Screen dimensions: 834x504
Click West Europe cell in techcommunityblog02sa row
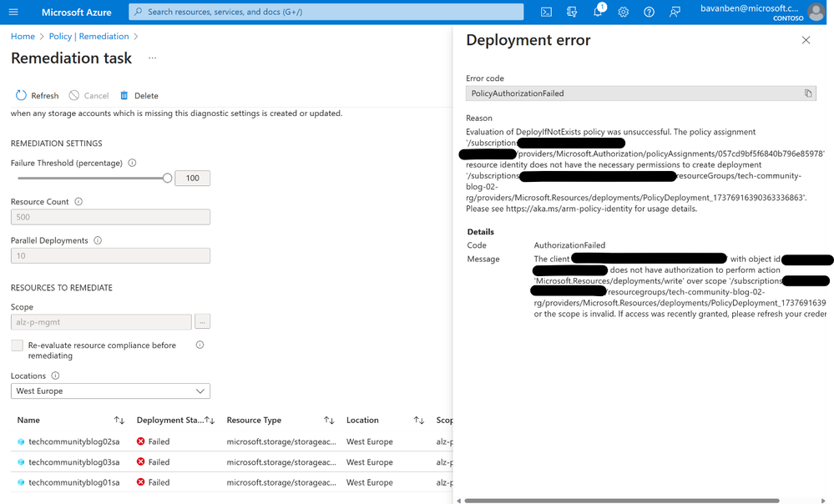pos(370,441)
